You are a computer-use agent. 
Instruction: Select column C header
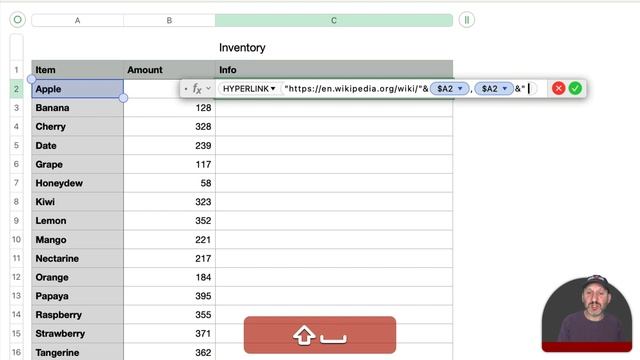coord(334,20)
